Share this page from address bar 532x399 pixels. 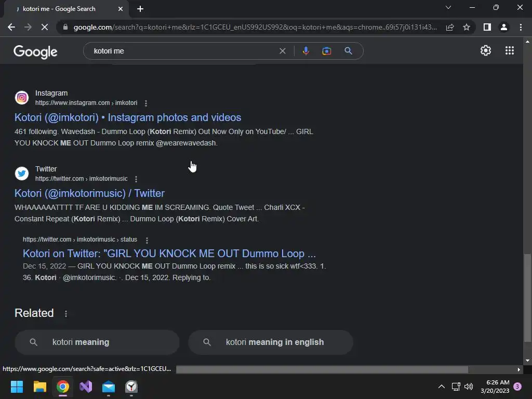(x=450, y=27)
